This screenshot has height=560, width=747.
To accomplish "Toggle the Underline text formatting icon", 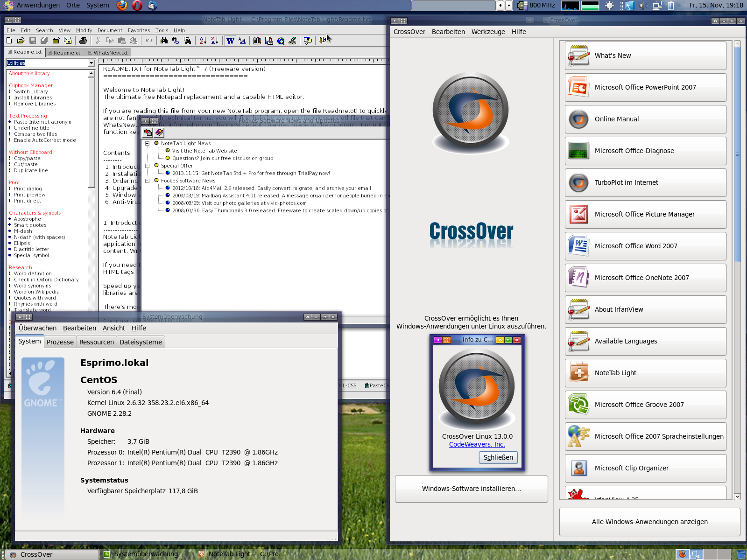I will point(242,41).
